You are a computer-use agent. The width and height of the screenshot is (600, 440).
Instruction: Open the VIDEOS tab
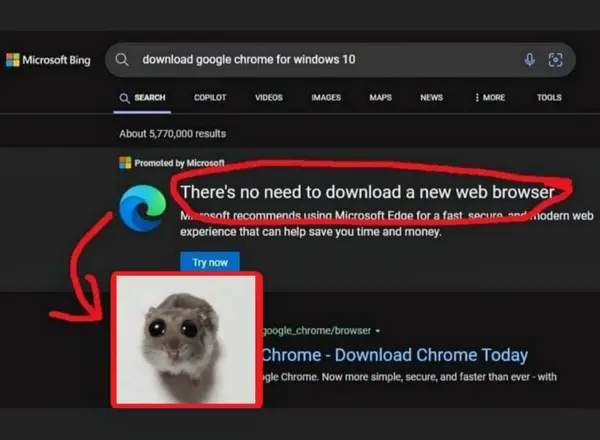pyautogui.click(x=268, y=98)
